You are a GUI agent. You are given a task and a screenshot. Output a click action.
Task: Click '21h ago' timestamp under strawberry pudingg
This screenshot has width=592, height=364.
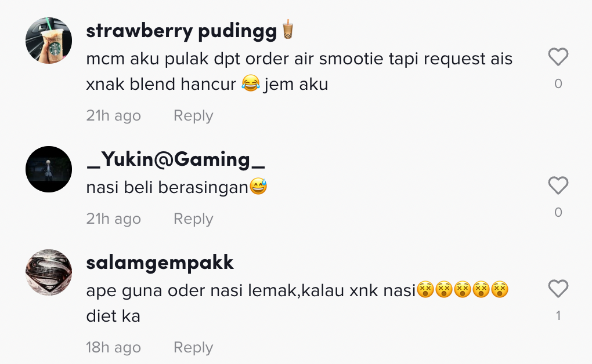(x=113, y=115)
